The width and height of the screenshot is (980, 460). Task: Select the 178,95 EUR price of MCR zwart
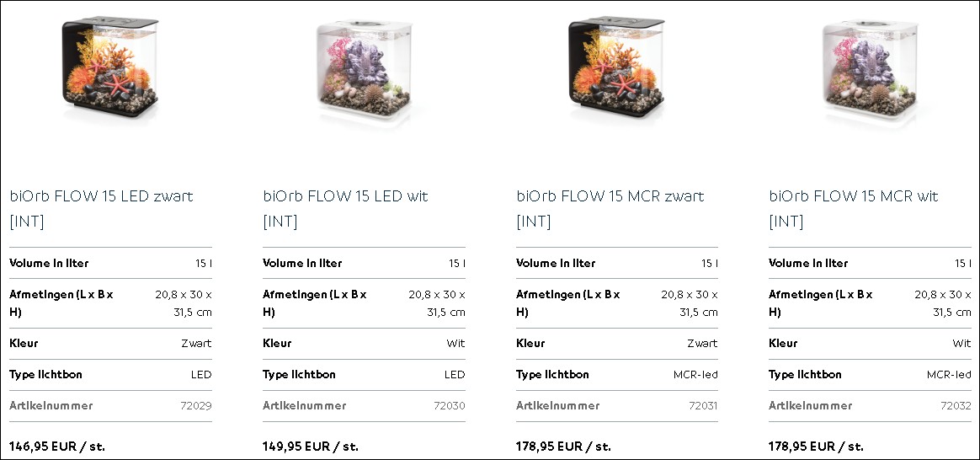coord(563,447)
